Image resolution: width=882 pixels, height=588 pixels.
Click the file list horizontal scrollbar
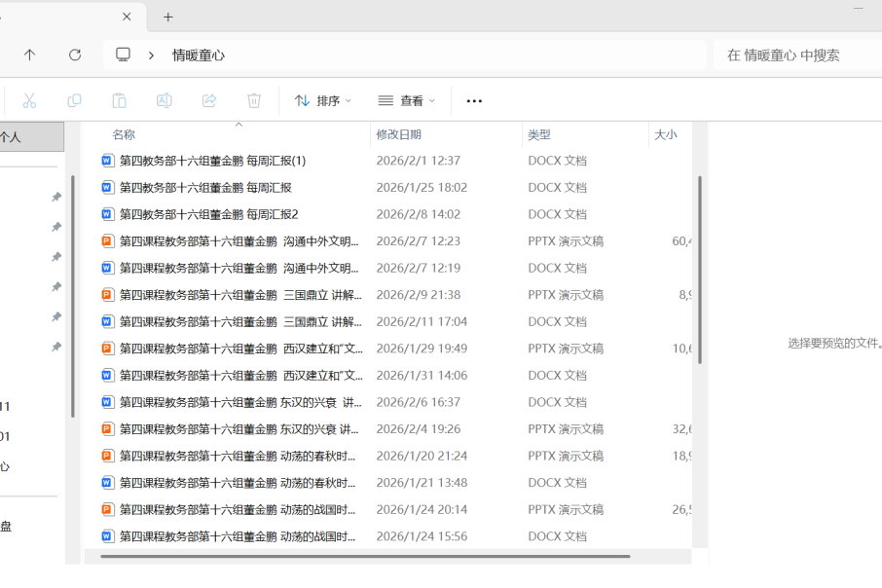(365, 557)
